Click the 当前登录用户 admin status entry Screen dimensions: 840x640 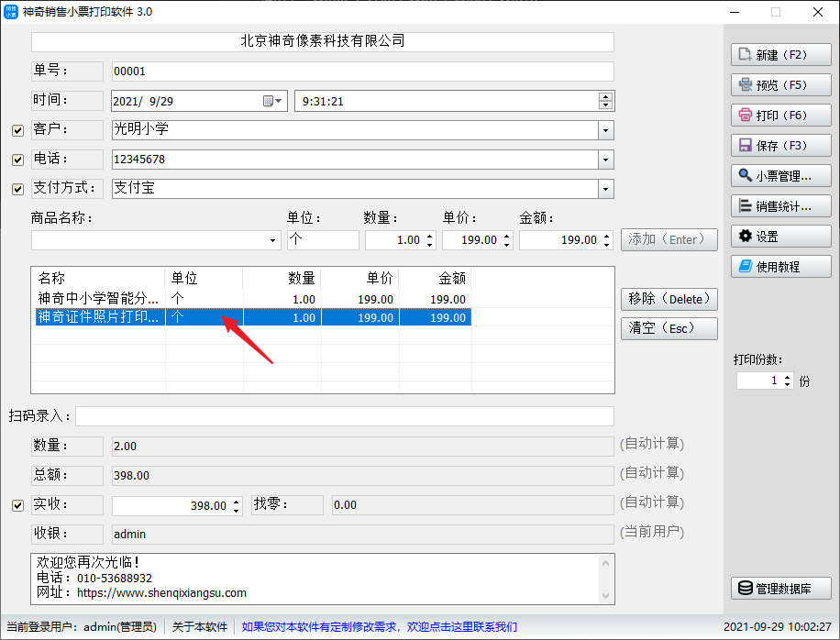coord(82,626)
